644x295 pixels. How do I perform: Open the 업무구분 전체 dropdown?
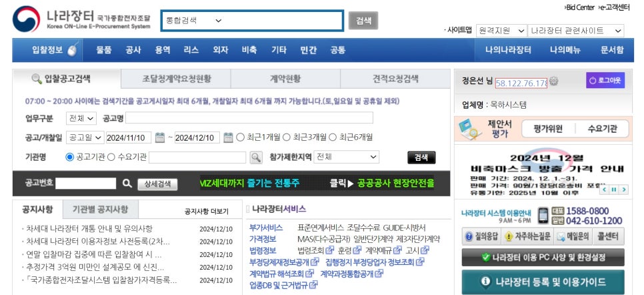click(x=81, y=119)
